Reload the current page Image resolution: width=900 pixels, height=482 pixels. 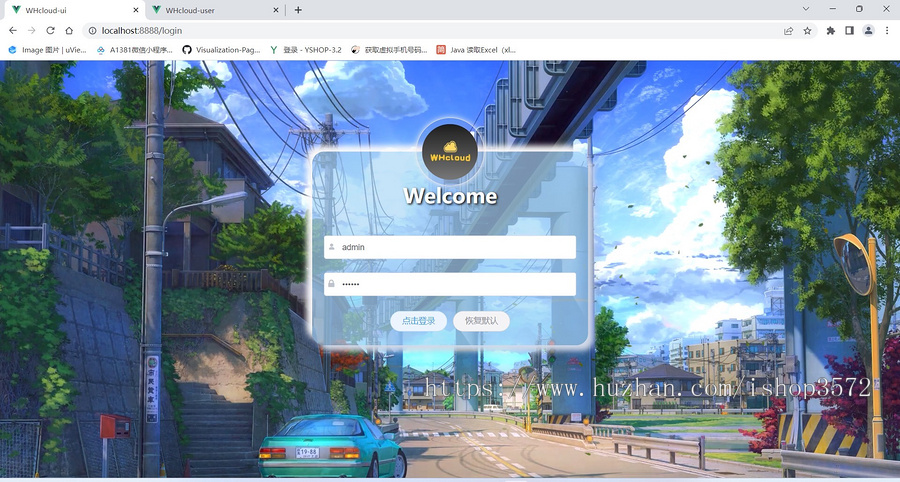(x=51, y=30)
